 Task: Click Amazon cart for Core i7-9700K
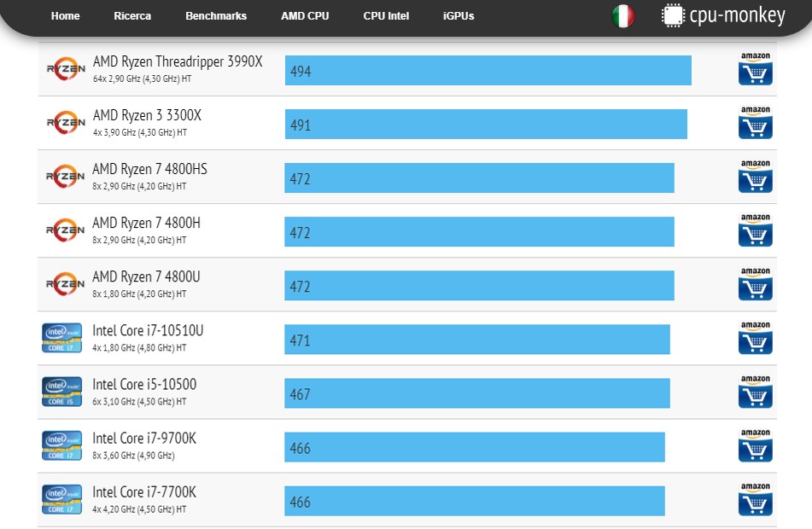(x=756, y=445)
